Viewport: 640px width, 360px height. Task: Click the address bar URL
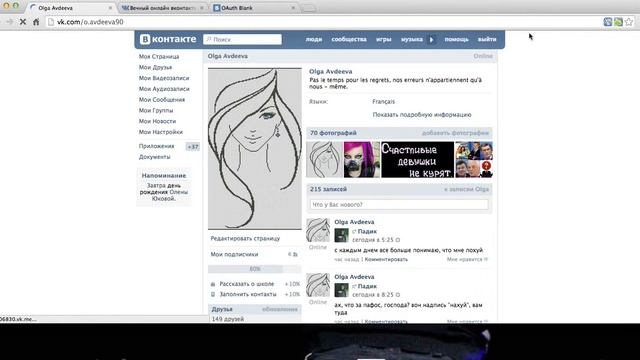(x=90, y=22)
